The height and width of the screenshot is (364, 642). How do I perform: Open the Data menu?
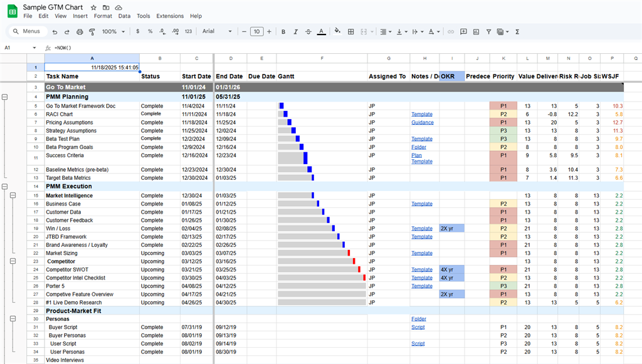[124, 16]
